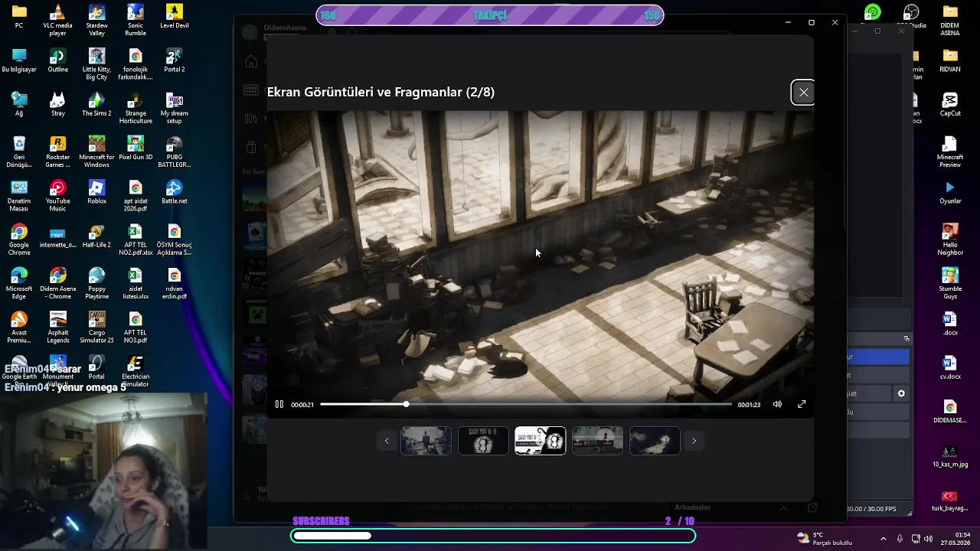
Task: Select the fourth gallery thumbnail
Action: pyautogui.click(x=597, y=441)
